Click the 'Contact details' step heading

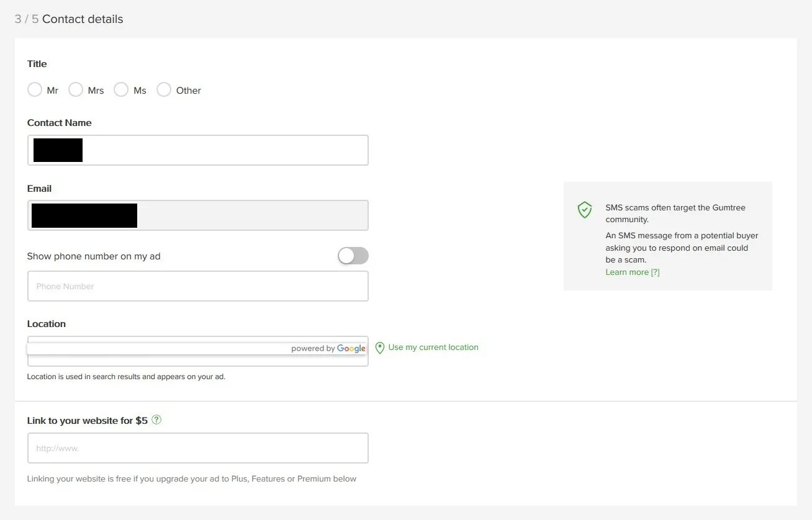click(82, 19)
